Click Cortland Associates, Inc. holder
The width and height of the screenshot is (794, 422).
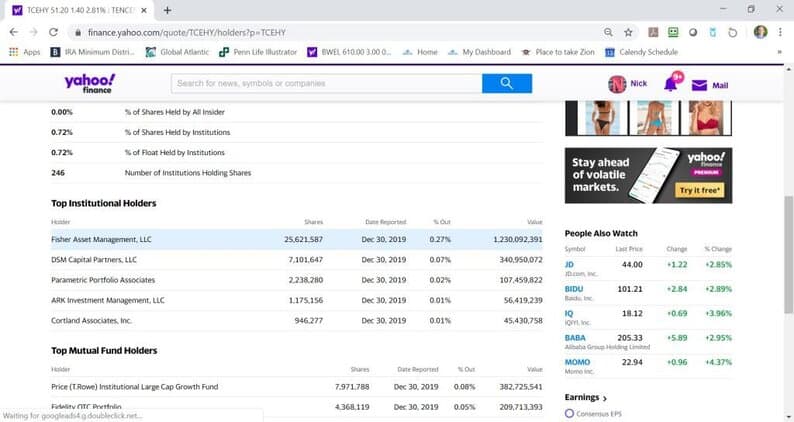(91, 320)
